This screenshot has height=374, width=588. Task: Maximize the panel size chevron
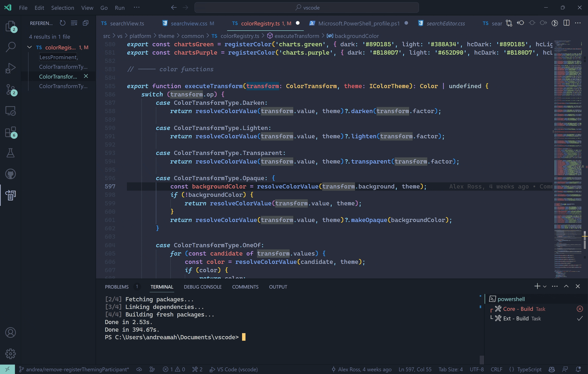(566, 286)
